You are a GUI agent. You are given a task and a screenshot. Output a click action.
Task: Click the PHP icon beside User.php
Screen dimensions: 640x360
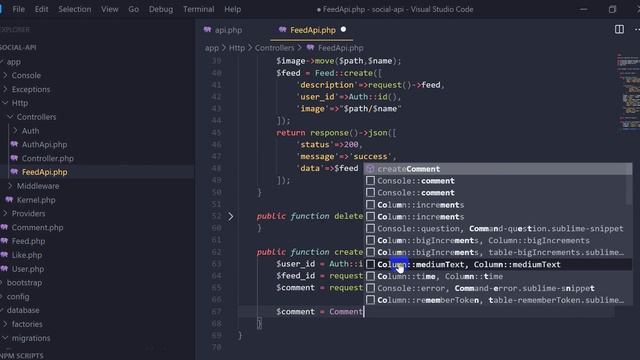point(4,269)
